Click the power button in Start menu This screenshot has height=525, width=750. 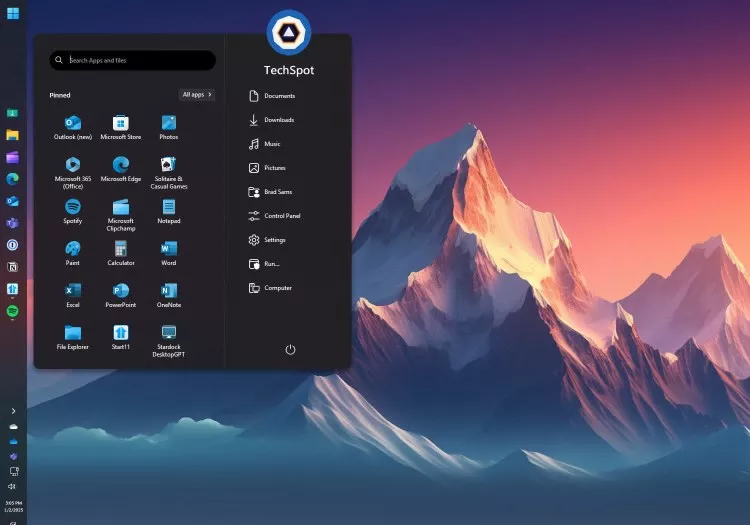point(290,350)
